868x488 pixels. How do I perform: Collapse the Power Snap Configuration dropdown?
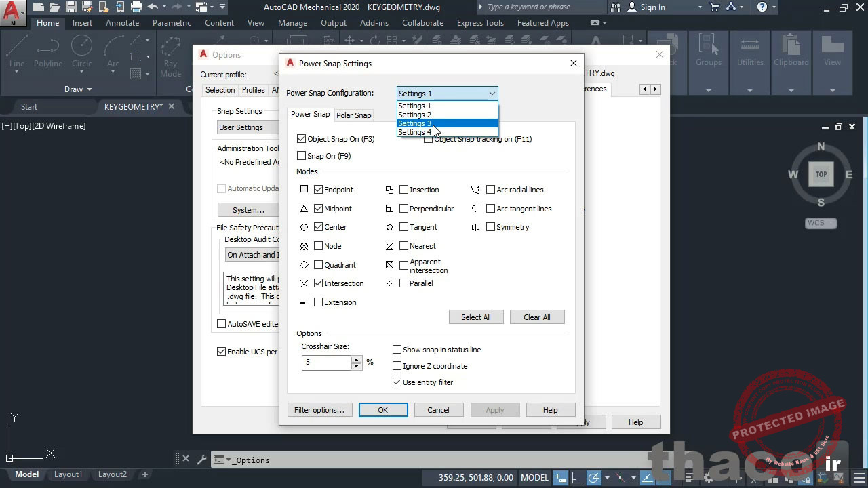coord(492,94)
